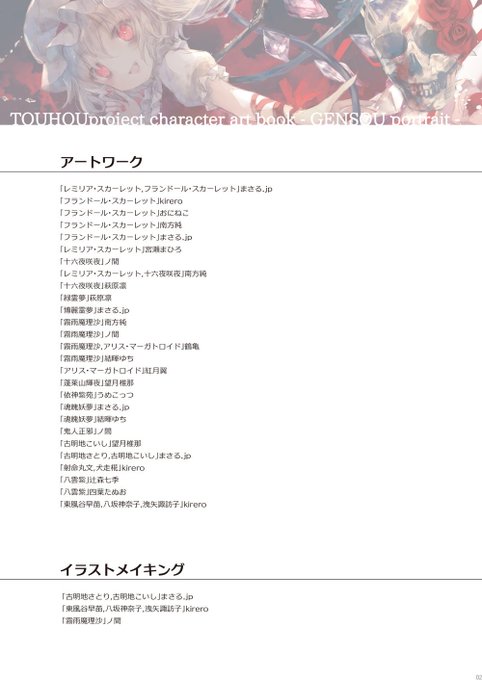482x680 pixels.
Task: Select 「十六夜咲夜」ノ間 row
Action: point(89,262)
